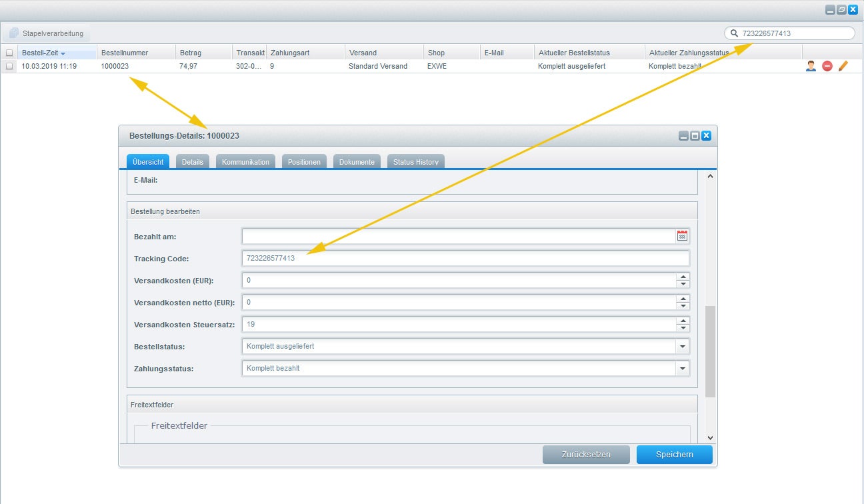864x504 pixels.
Task: Open customer profile for order 1000023
Action: click(811, 66)
